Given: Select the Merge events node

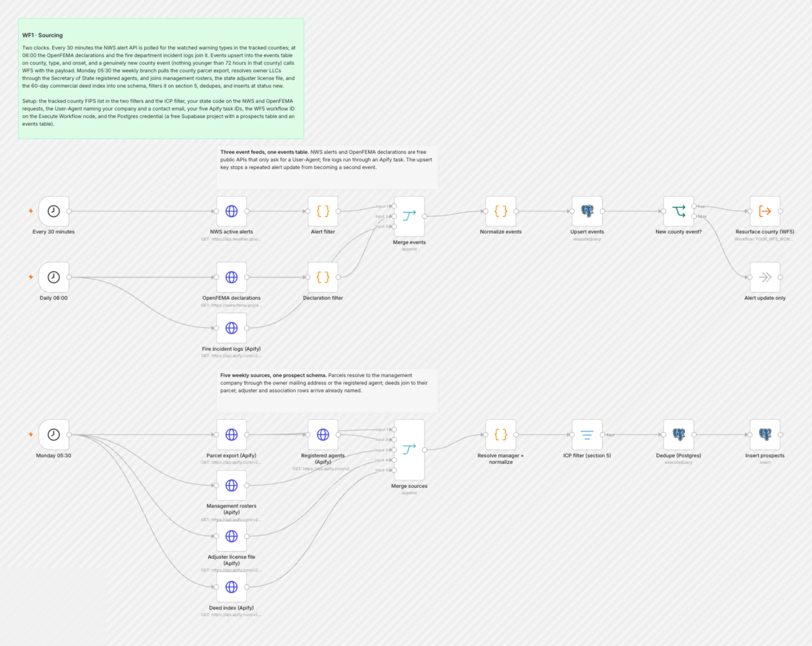Looking at the screenshot, I should point(409,217).
